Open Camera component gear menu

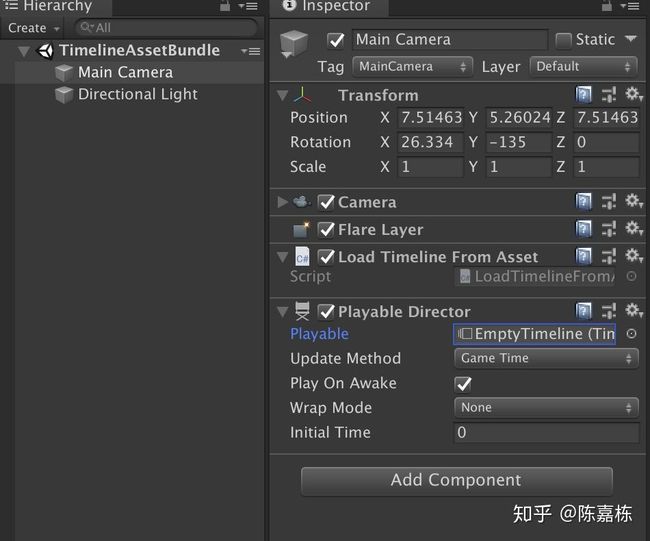(633, 201)
